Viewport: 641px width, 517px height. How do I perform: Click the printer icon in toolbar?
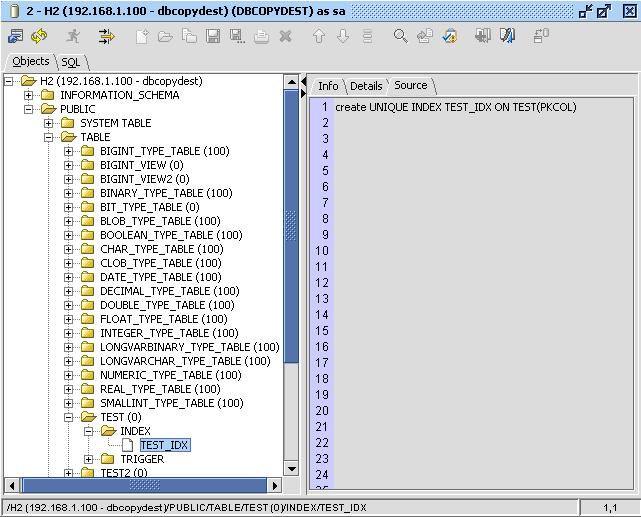point(261,36)
